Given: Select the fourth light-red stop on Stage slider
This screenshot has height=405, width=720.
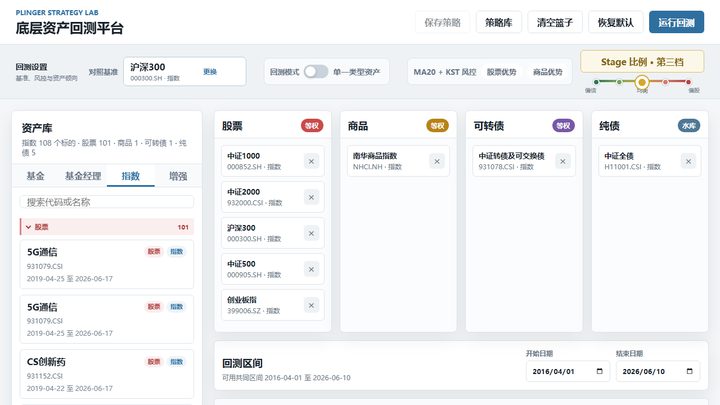Looking at the screenshot, I should coord(665,82).
